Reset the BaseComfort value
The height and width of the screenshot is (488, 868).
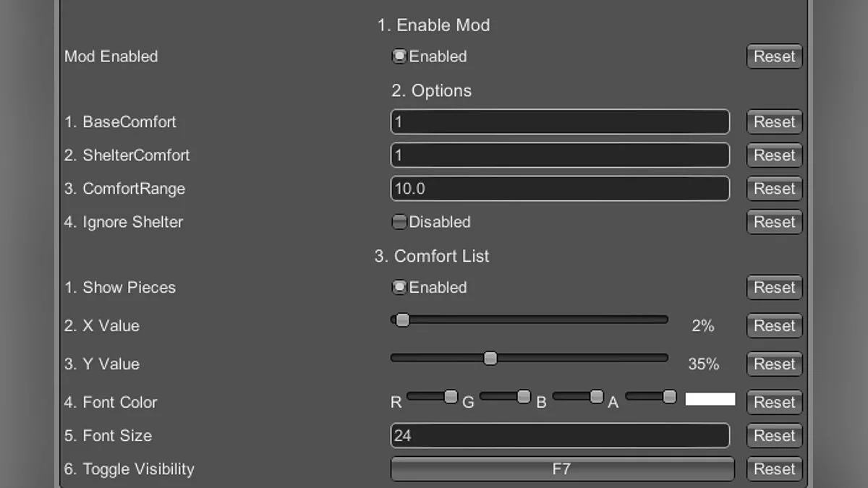coord(774,122)
